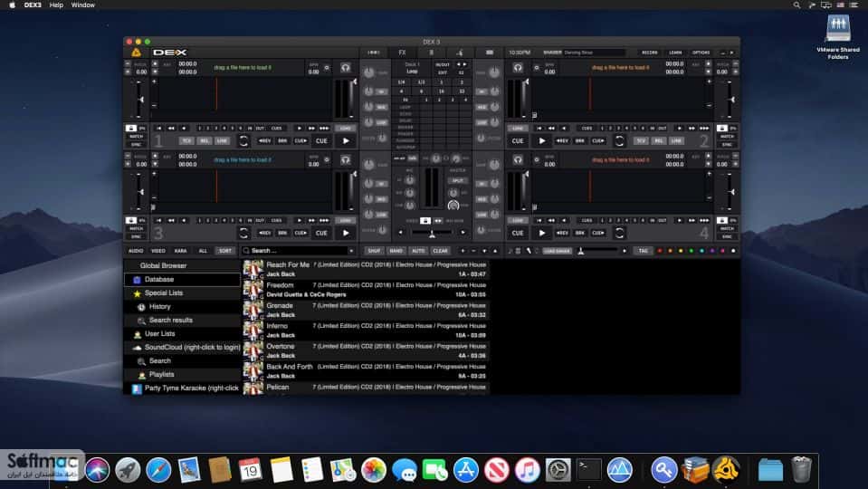Toggle Deck 1 key lock icon

coord(131,128)
